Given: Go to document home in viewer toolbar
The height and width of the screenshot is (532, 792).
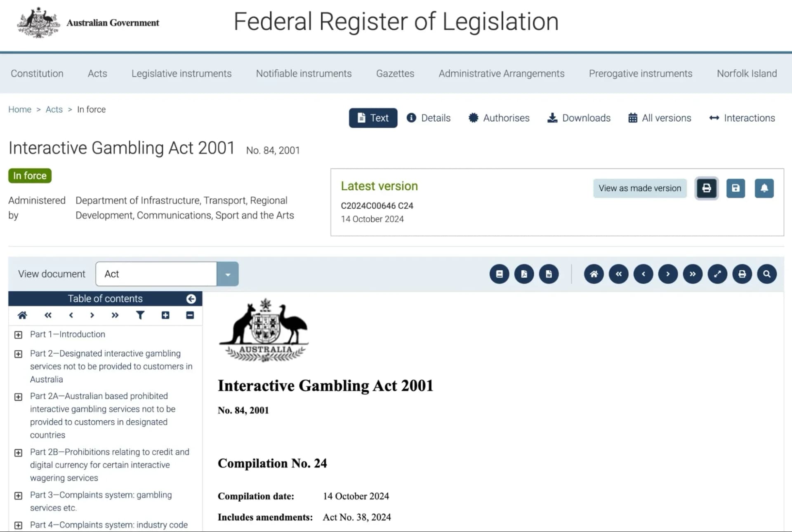Looking at the screenshot, I should 594,274.
